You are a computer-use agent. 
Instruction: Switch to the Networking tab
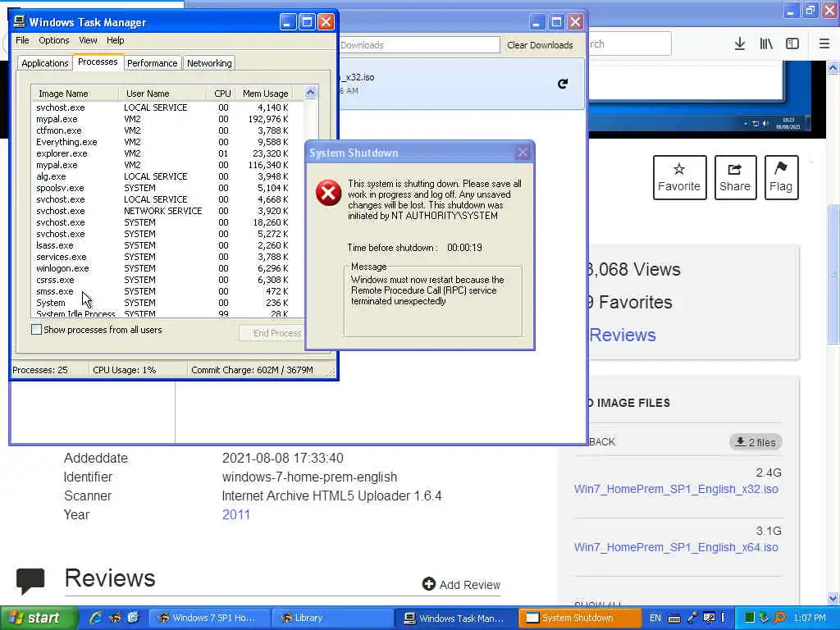[209, 63]
